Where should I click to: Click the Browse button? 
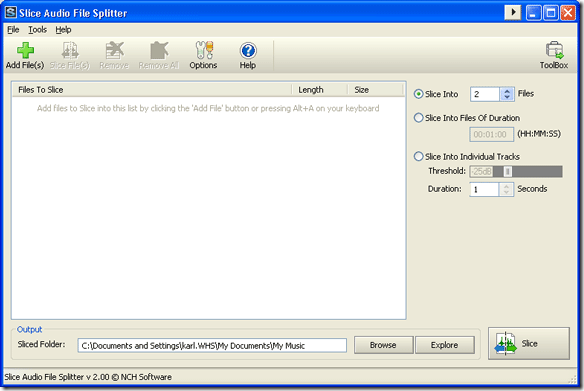click(x=383, y=345)
